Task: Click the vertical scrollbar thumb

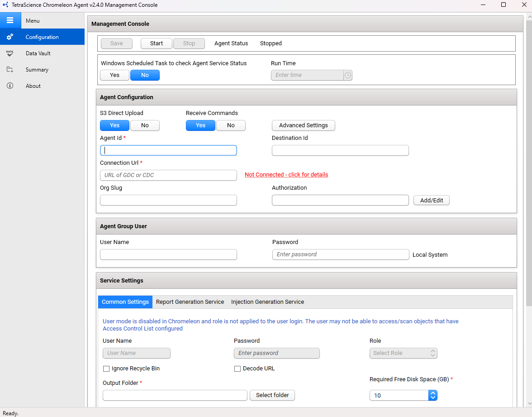Action: tap(529, 163)
